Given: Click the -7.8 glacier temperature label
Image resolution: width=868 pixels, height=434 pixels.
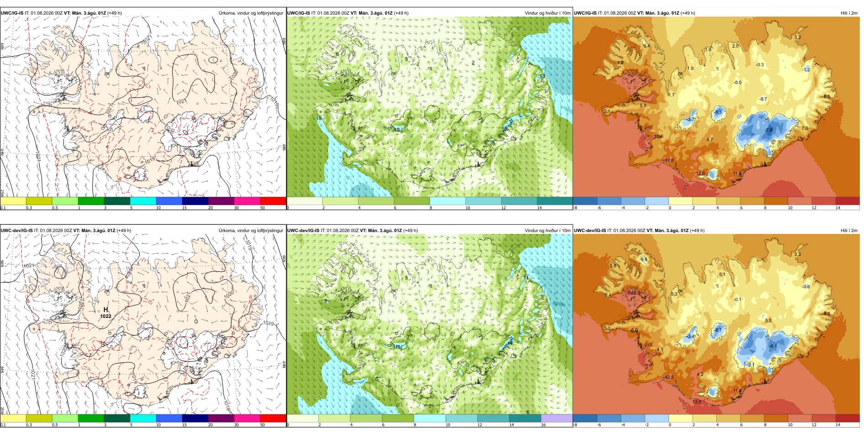Looking at the screenshot, I should [x=768, y=130].
